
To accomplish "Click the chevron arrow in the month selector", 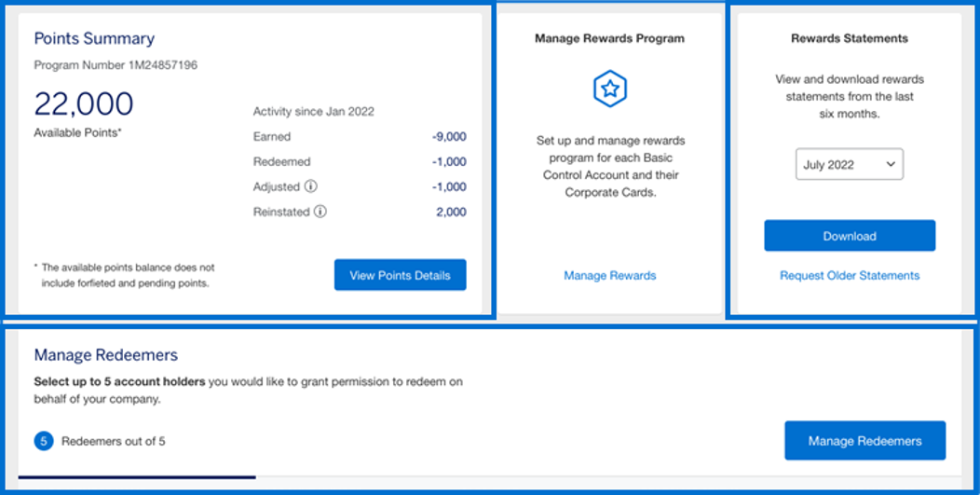I will point(891,165).
